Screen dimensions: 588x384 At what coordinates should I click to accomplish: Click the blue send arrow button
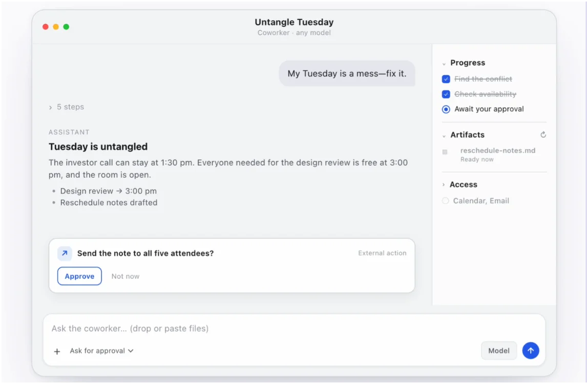pyautogui.click(x=530, y=350)
